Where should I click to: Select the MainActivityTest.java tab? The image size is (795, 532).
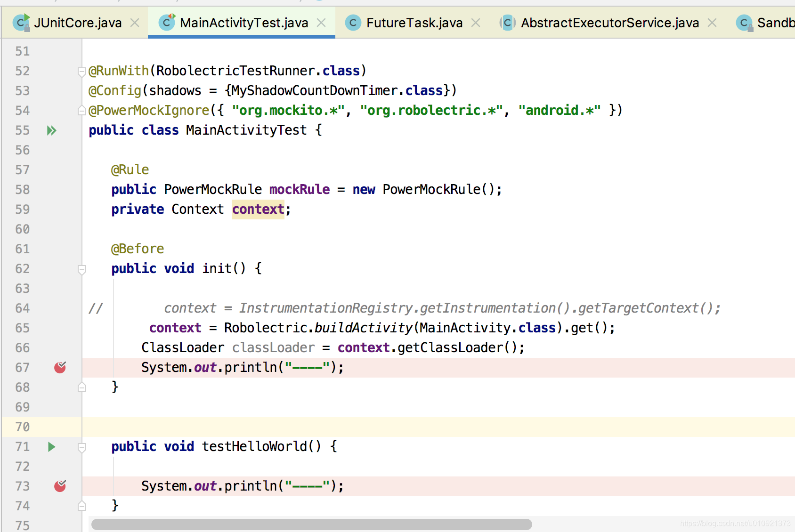[x=242, y=23]
